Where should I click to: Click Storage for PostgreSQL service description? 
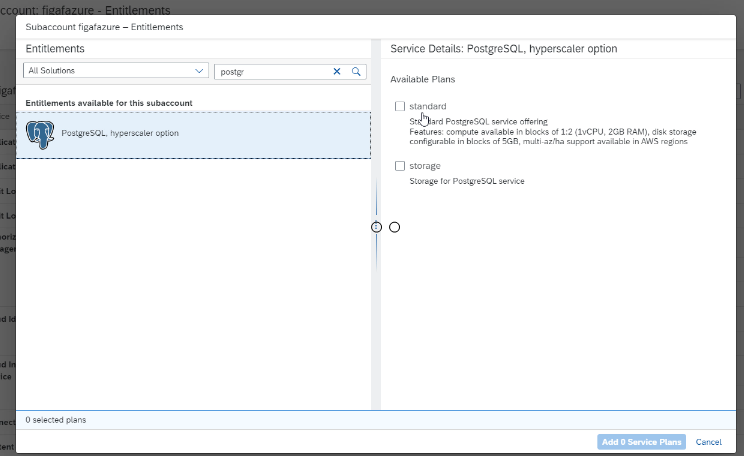click(x=467, y=181)
